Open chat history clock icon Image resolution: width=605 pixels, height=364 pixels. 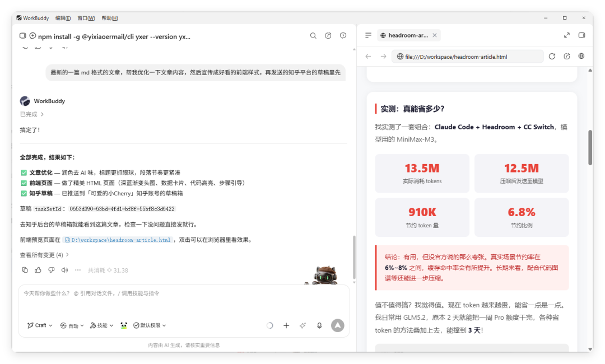coord(343,35)
